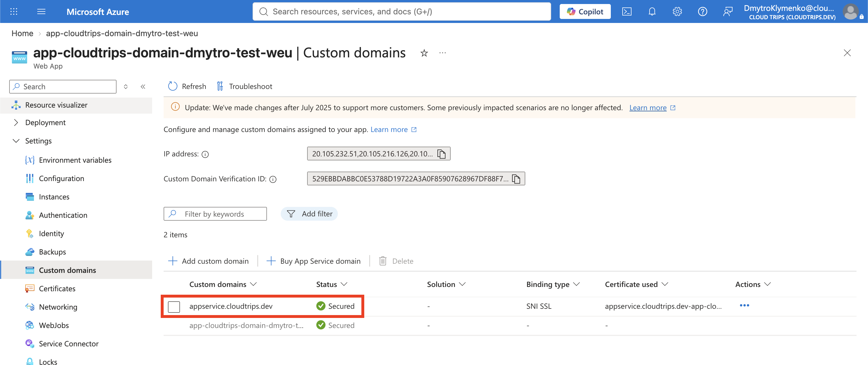Toggle expand/collapse all menu groups
This screenshot has height=365, width=868.
tap(126, 87)
